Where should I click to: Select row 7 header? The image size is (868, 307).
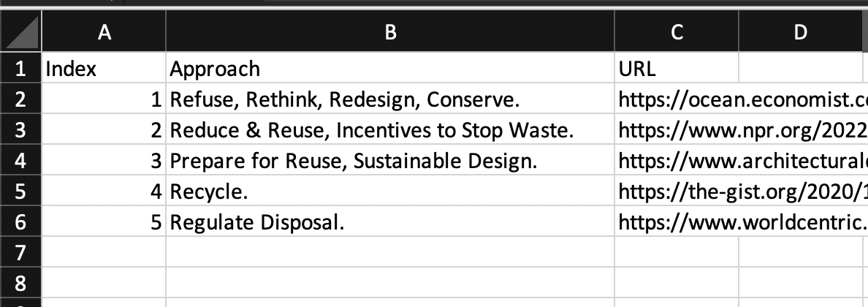coord(20,253)
